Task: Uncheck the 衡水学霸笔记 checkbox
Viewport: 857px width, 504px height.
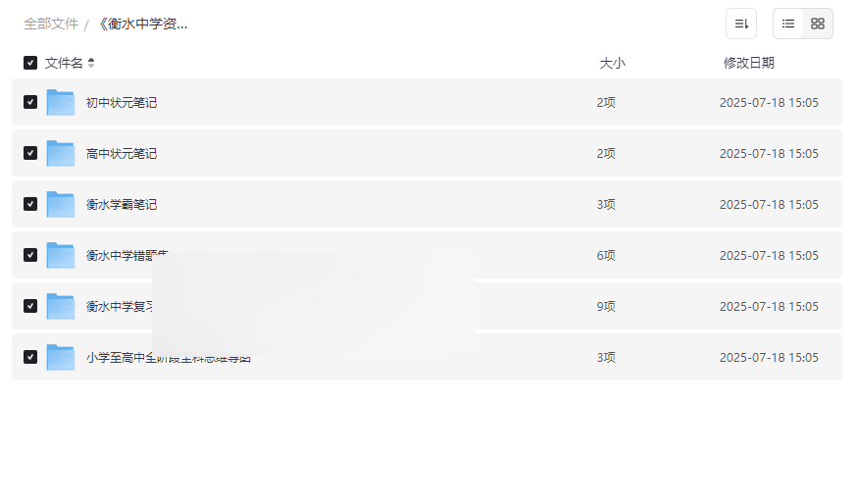Action: [30, 204]
